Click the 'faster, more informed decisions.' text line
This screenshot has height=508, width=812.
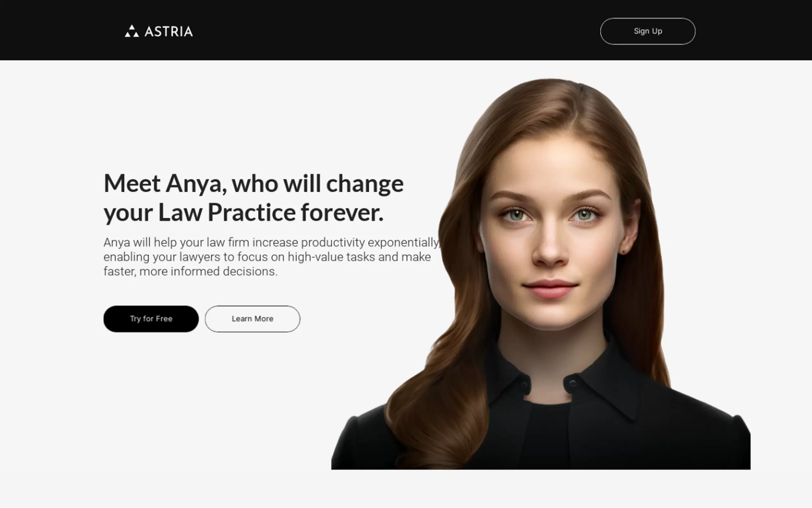click(x=190, y=271)
